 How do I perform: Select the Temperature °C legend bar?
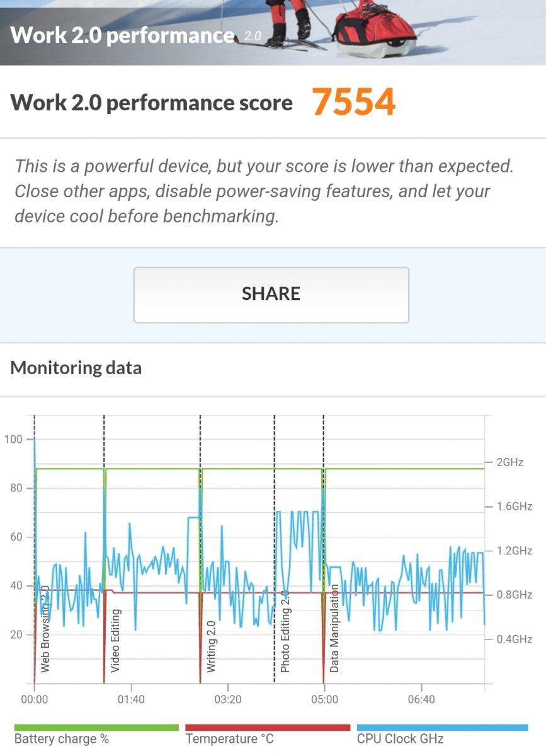coord(268,728)
